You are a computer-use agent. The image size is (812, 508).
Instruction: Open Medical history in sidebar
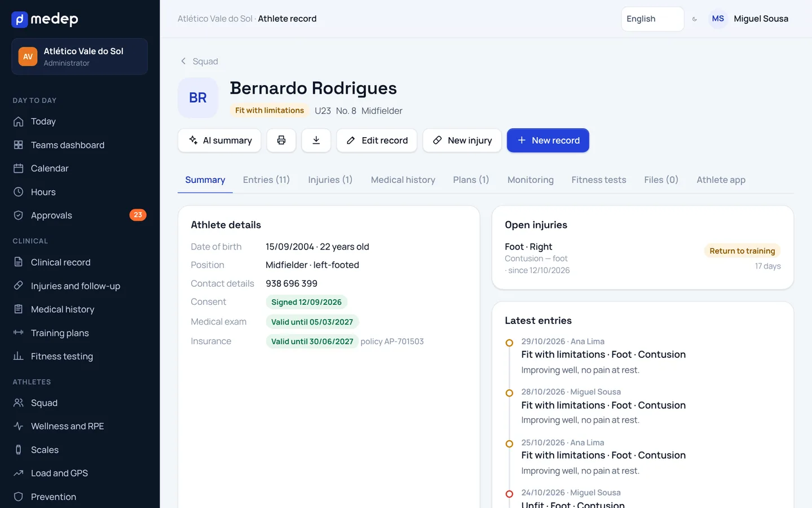tap(80, 309)
